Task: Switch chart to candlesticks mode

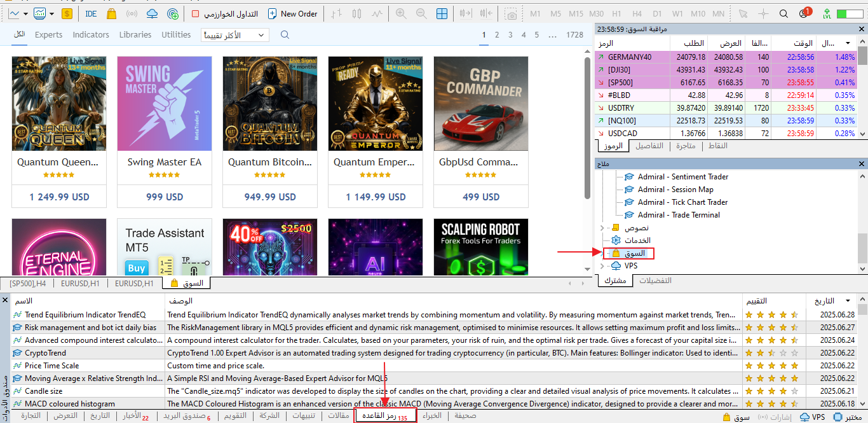Action: (x=357, y=13)
